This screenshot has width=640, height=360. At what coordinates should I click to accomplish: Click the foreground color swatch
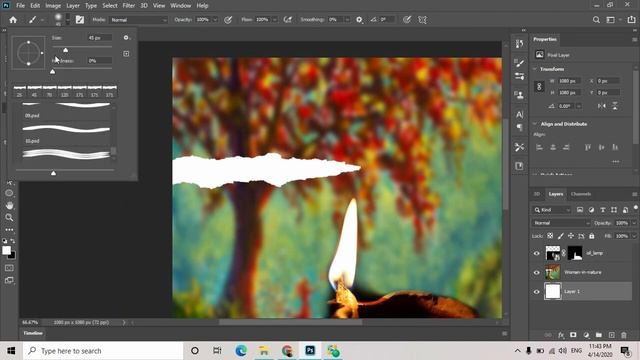coord(6,250)
